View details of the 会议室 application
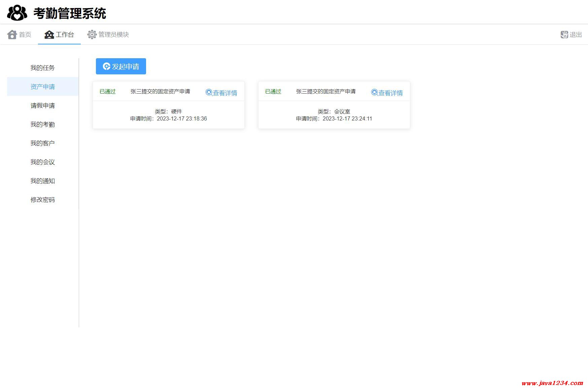 tap(387, 93)
